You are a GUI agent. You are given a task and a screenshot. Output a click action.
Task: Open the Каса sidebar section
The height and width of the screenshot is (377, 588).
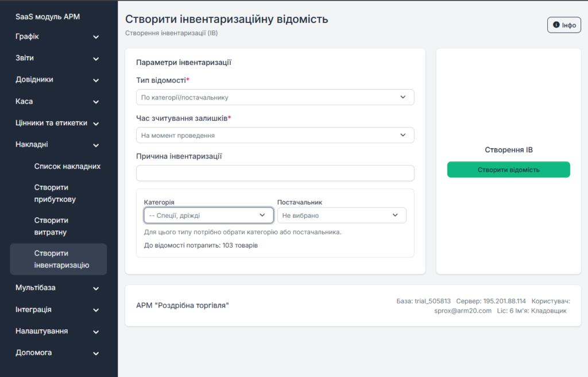click(x=57, y=102)
